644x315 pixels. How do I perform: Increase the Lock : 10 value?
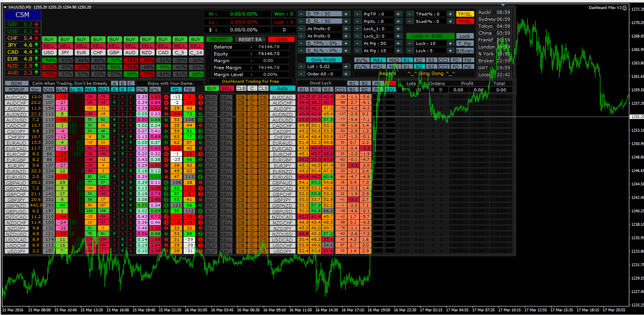[x=451, y=43]
